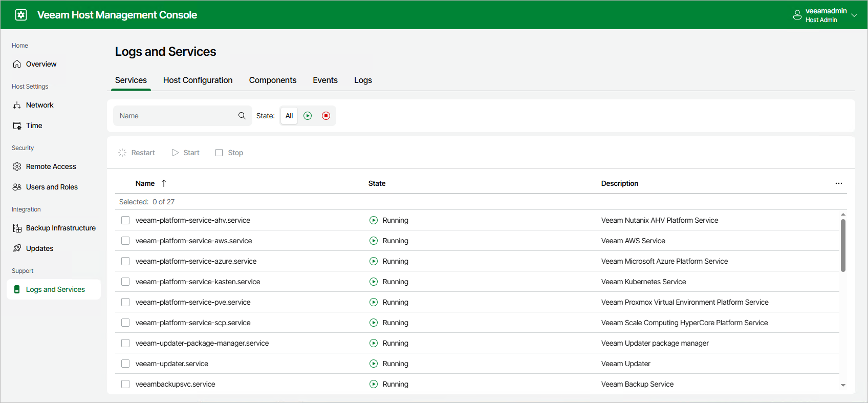Select veeam-platform-service-scp.service checkbox
The height and width of the screenshot is (403, 868).
point(125,323)
